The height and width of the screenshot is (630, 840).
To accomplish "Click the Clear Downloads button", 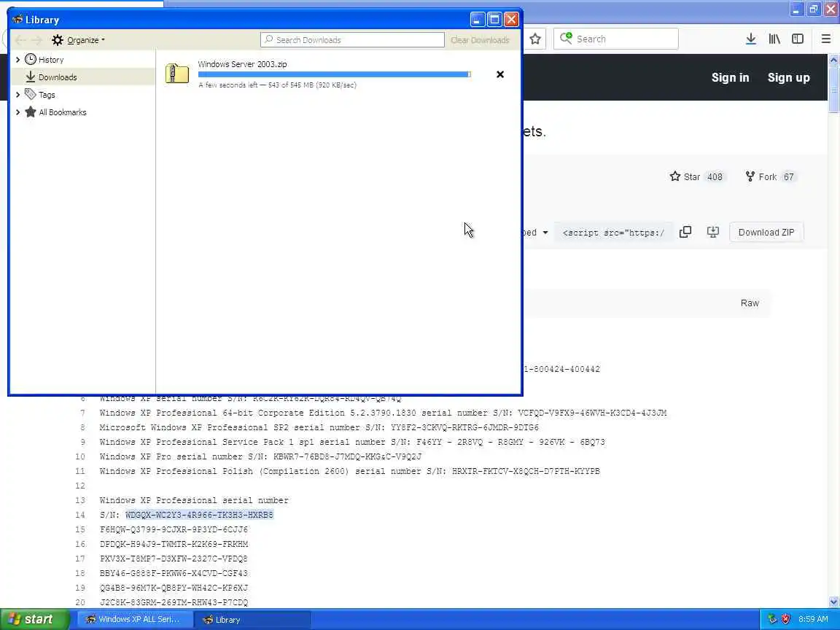I will coord(480,40).
